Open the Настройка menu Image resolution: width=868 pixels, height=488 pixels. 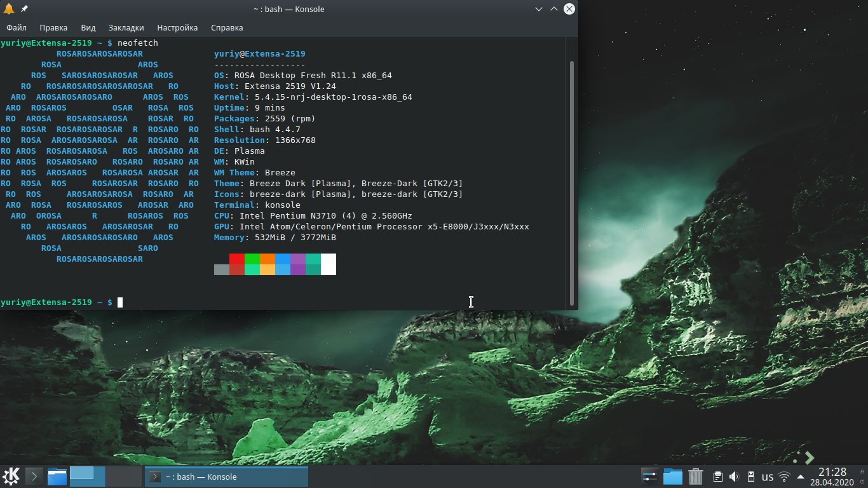[177, 28]
